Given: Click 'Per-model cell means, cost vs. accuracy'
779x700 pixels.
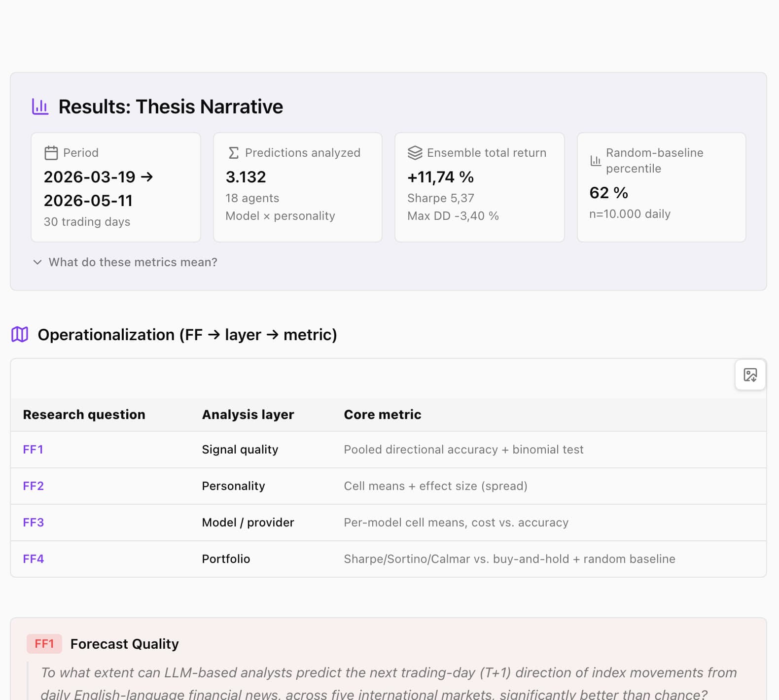Looking at the screenshot, I should 456,523.
